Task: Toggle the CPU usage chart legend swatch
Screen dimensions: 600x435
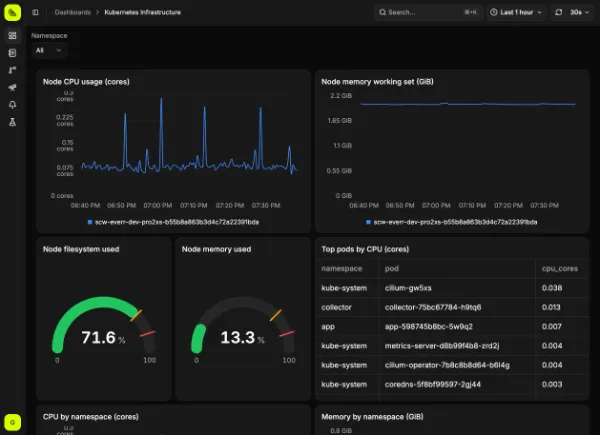Action: point(90,222)
